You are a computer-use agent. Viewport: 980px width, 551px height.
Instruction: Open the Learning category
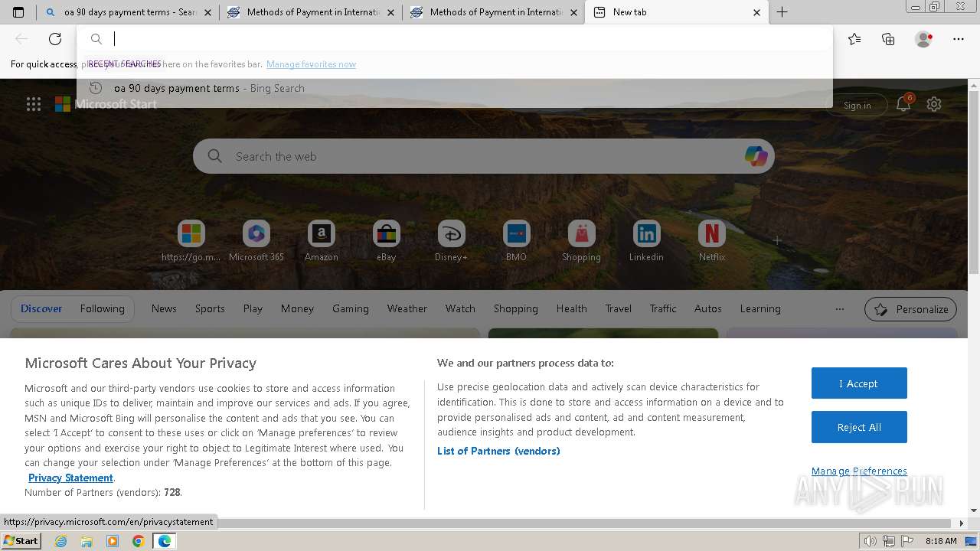pos(760,308)
